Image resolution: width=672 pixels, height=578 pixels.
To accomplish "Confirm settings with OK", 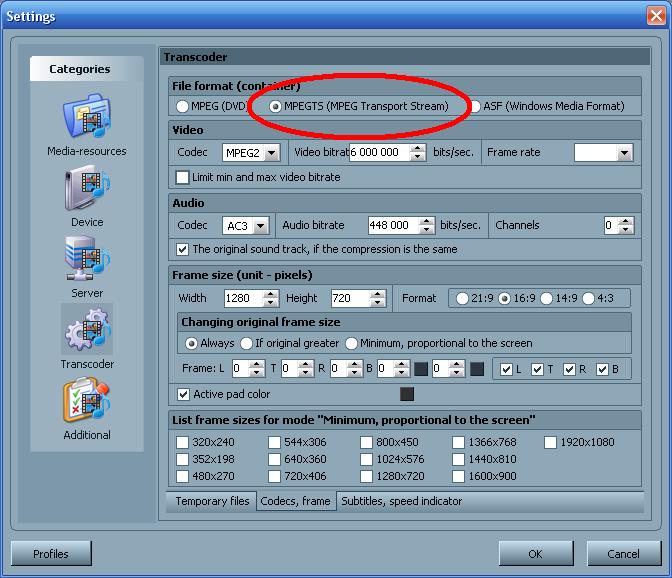I will pyautogui.click(x=536, y=554).
